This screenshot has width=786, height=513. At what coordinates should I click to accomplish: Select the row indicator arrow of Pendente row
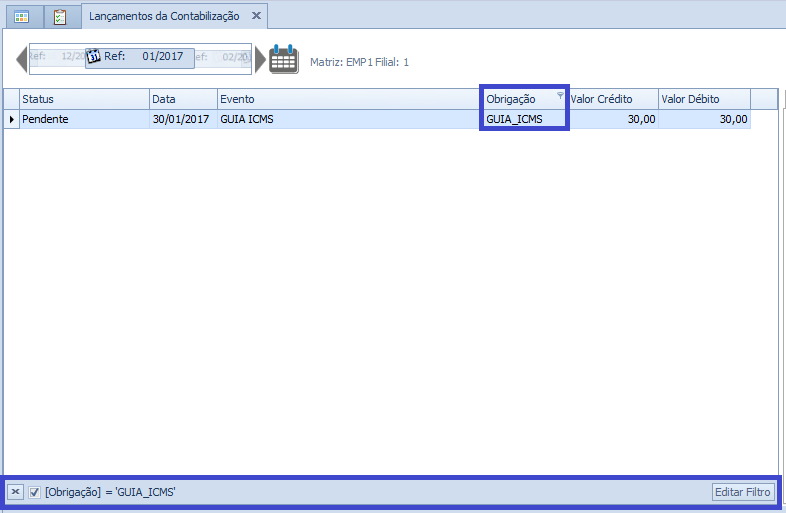pos(12,119)
